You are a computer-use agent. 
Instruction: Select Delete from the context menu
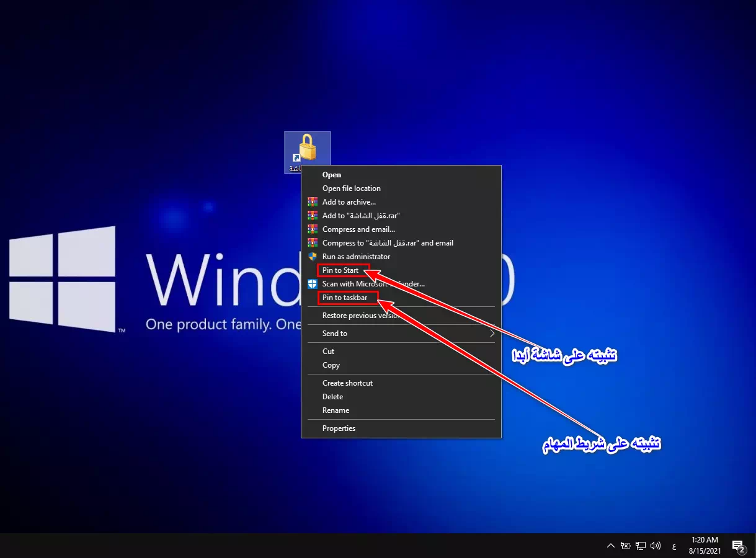(x=332, y=397)
